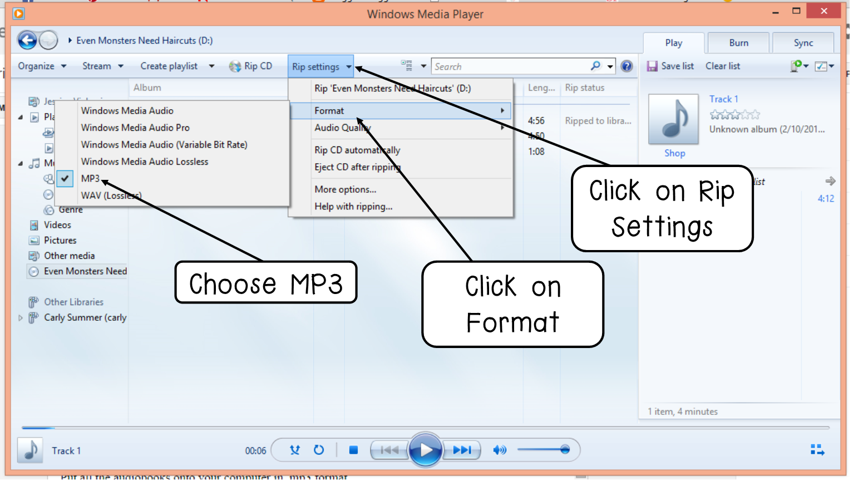Open the Format submenu
Screen dimensions: 868x480
coord(400,111)
